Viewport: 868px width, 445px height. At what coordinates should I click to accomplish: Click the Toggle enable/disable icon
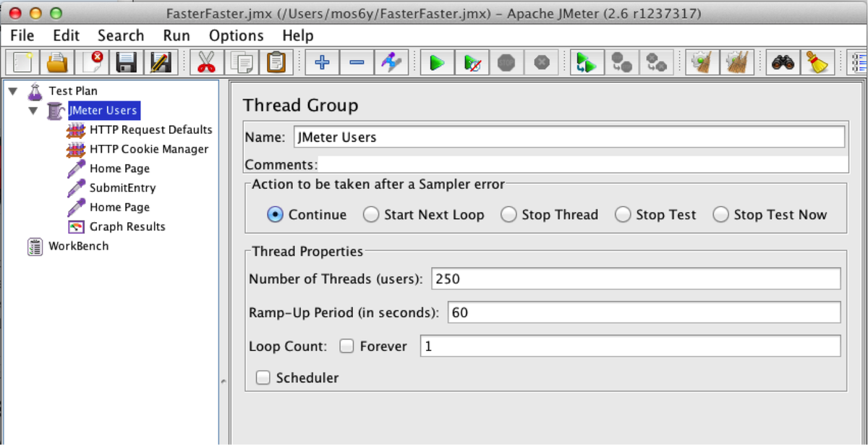coord(391,62)
